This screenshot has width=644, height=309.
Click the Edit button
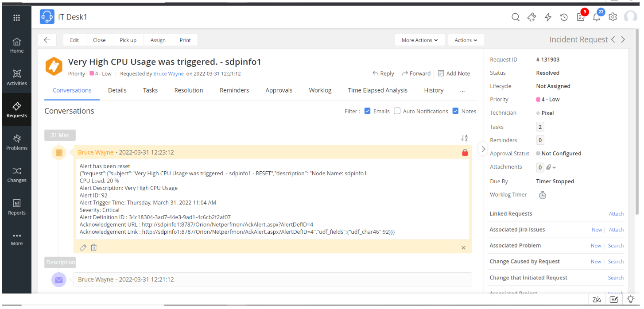point(74,40)
